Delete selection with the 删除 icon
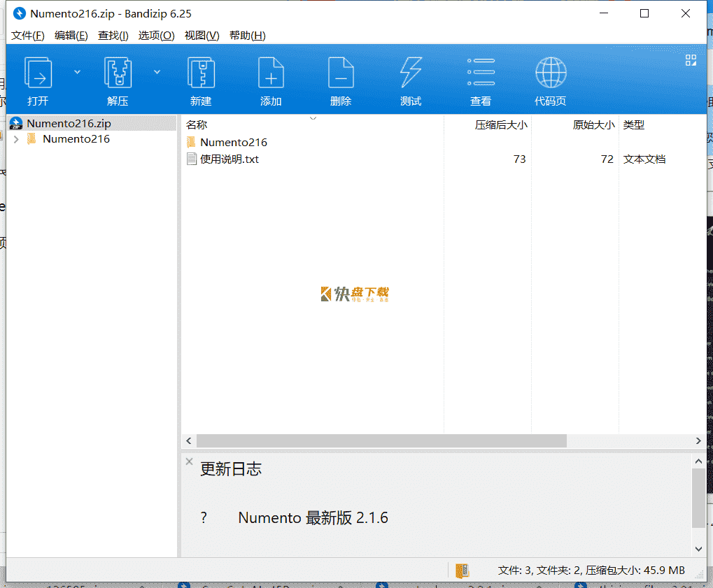This screenshot has height=588, width=713. tap(341, 73)
